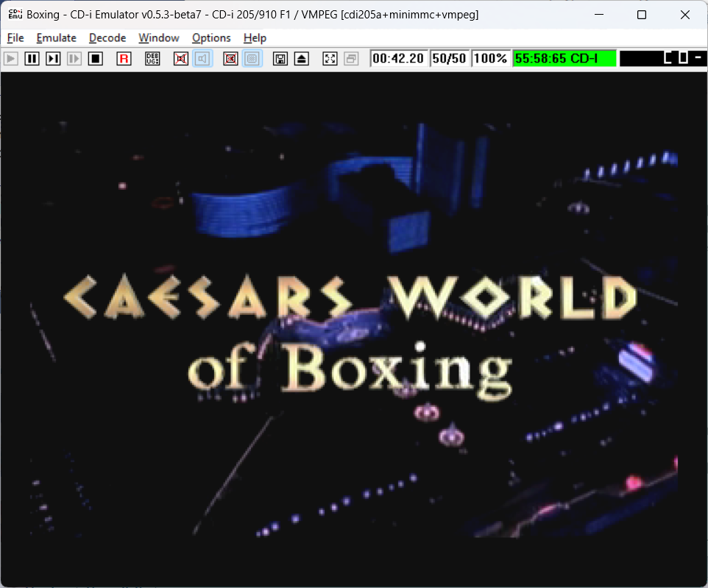708x588 pixels.
Task: Minimize the CD-i Emulator window
Action: tap(599, 15)
